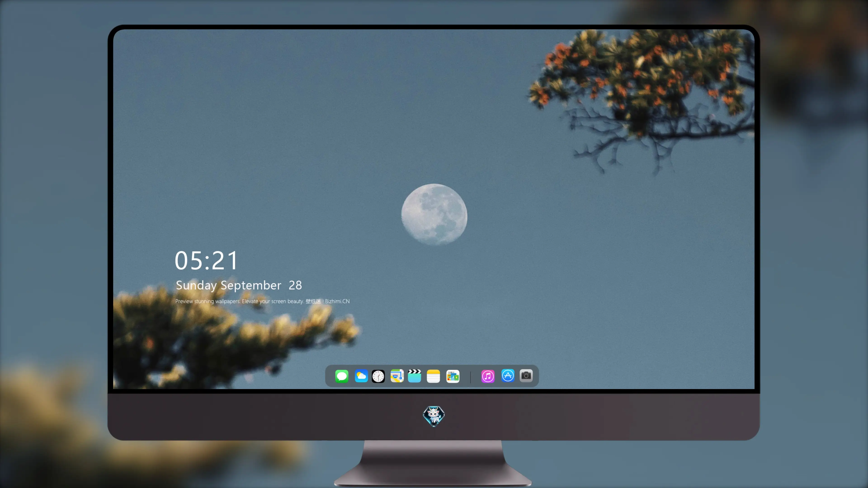Open the blue App Store icon
The image size is (868, 488).
pos(508,375)
